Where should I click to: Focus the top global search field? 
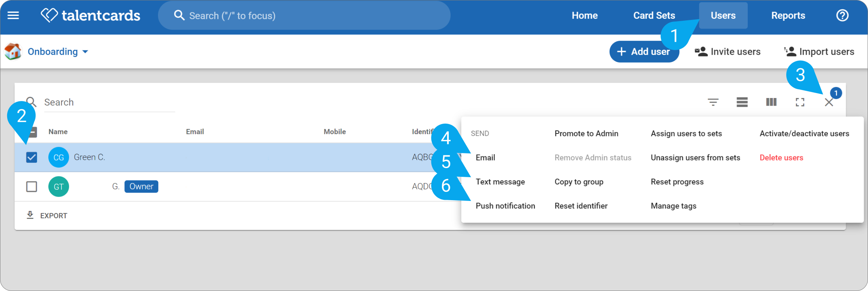304,15
